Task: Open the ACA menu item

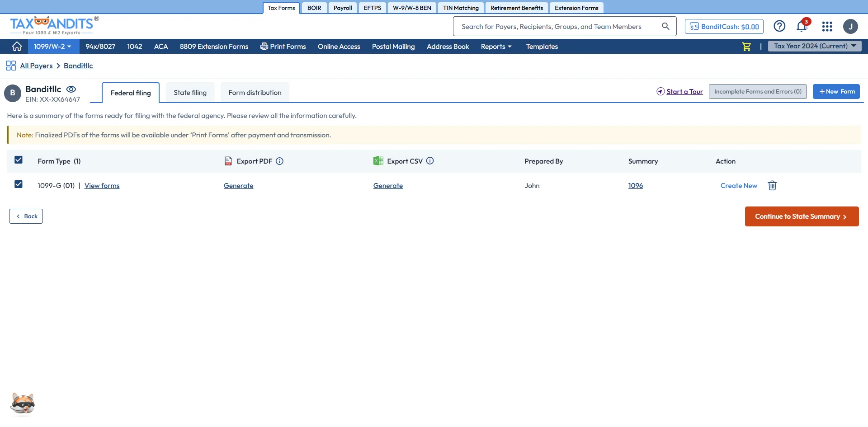Action: coord(161,46)
